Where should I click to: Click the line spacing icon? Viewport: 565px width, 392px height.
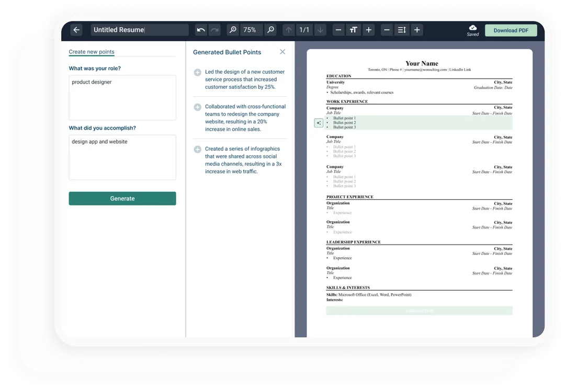[x=402, y=30]
